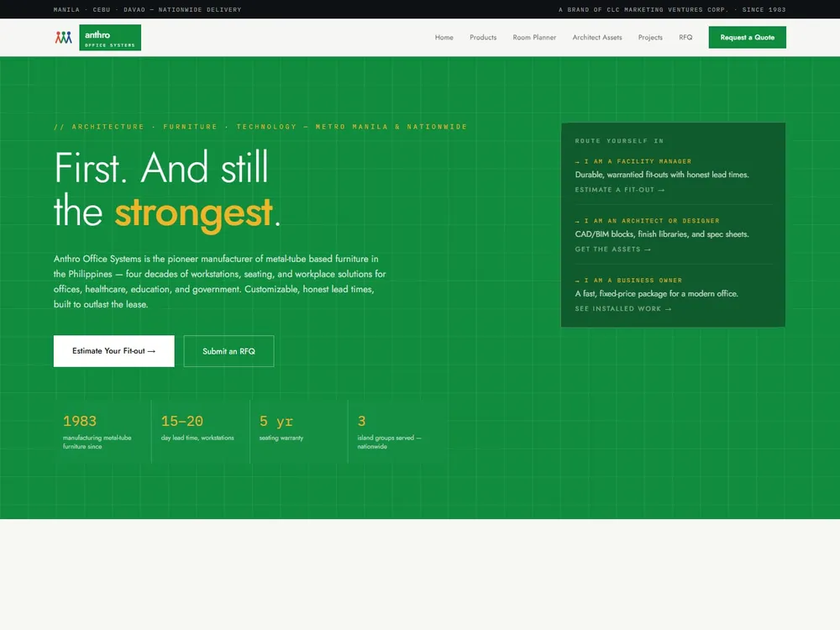
Task: Click the 'Route yourself in' label
Action: (619, 141)
